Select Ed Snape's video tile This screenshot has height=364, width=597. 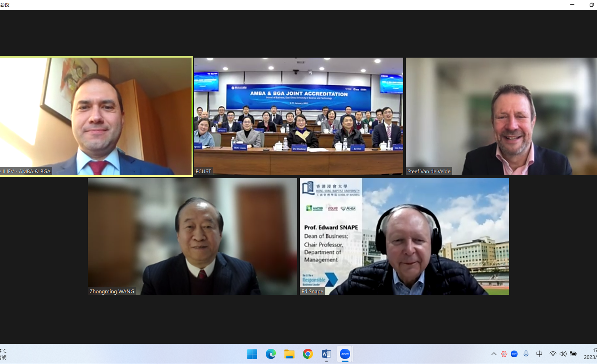tap(404, 237)
